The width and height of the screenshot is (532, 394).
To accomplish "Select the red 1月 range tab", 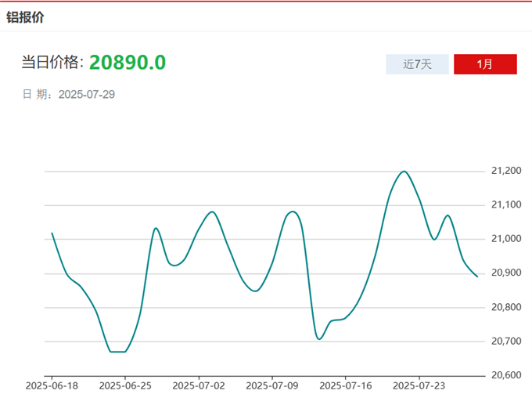I will (485, 64).
